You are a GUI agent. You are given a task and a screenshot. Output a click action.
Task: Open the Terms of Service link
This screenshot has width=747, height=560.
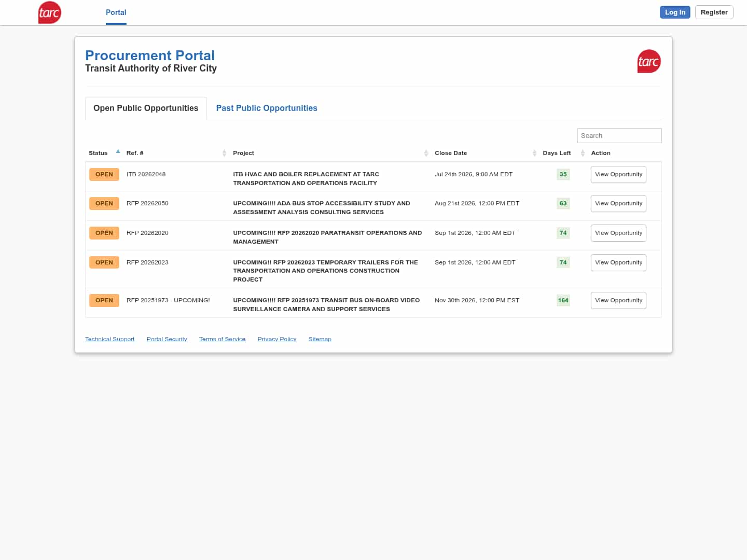click(223, 339)
